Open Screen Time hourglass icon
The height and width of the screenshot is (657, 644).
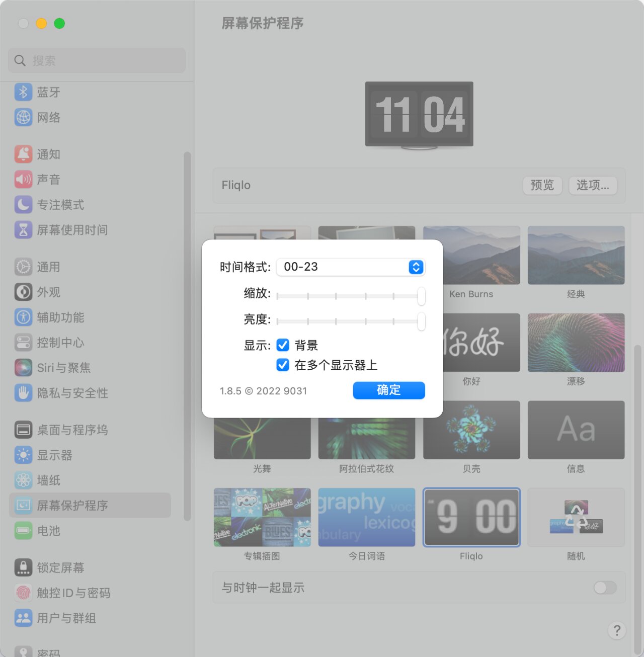[23, 229]
